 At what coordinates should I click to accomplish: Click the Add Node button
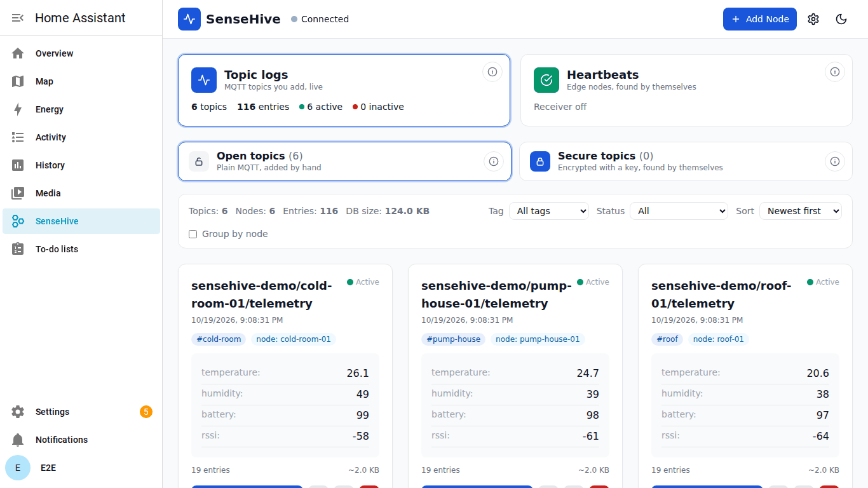760,19
